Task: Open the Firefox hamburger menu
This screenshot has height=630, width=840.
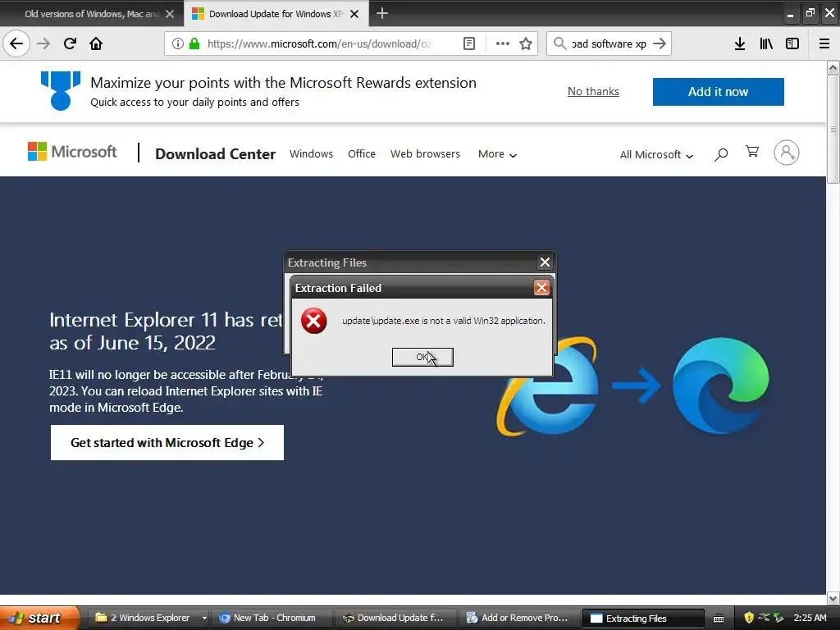Action: click(824, 43)
